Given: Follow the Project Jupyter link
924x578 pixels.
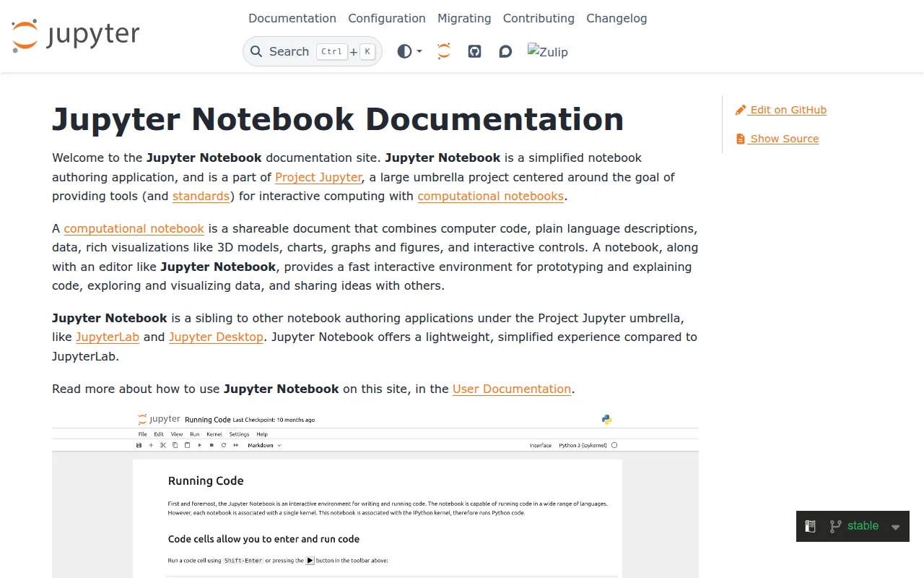Looking at the screenshot, I should point(318,177).
